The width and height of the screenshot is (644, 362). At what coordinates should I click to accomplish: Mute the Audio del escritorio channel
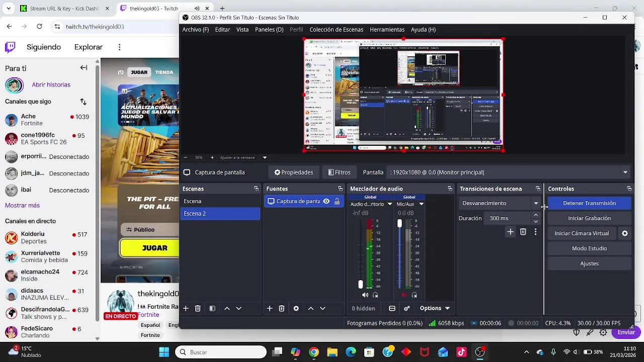point(365,295)
